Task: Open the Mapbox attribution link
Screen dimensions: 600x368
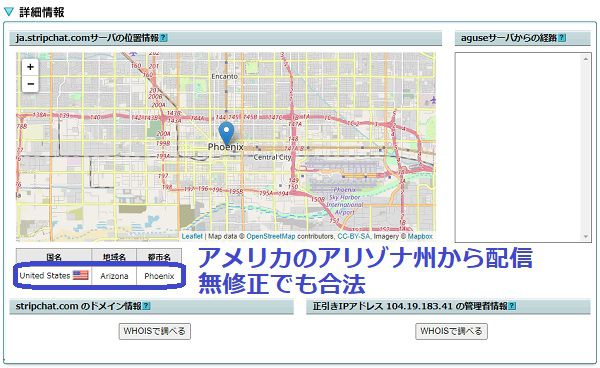Action: [x=420, y=236]
